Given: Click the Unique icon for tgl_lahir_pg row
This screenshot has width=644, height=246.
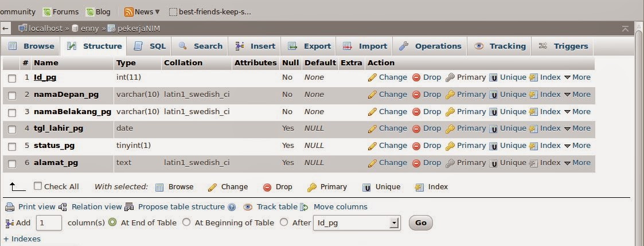Looking at the screenshot, I should click(x=493, y=128).
